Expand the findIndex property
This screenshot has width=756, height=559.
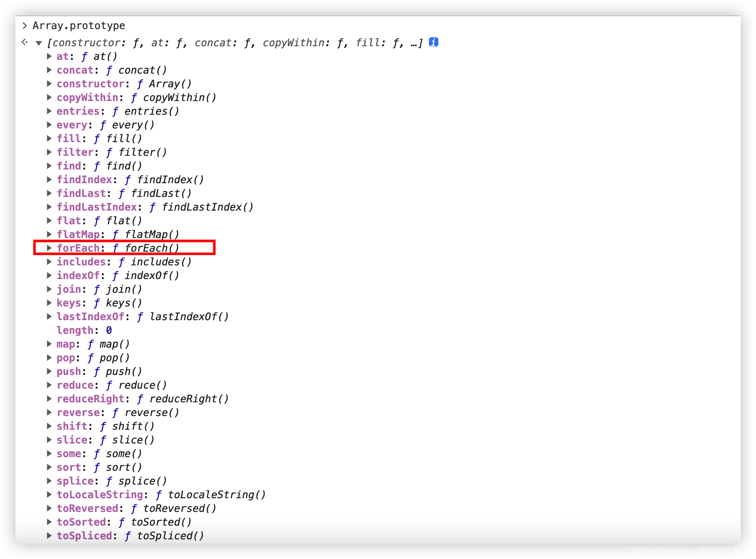tap(49, 179)
